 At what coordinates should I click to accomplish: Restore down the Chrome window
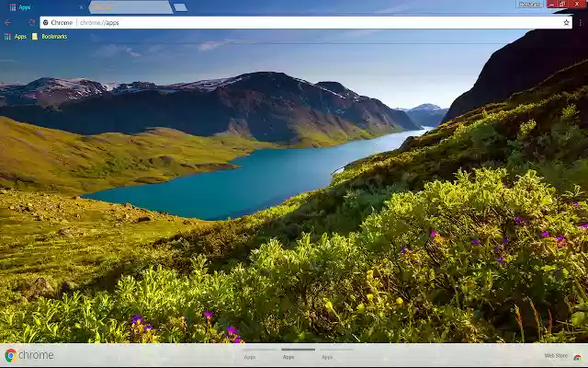(562, 4)
